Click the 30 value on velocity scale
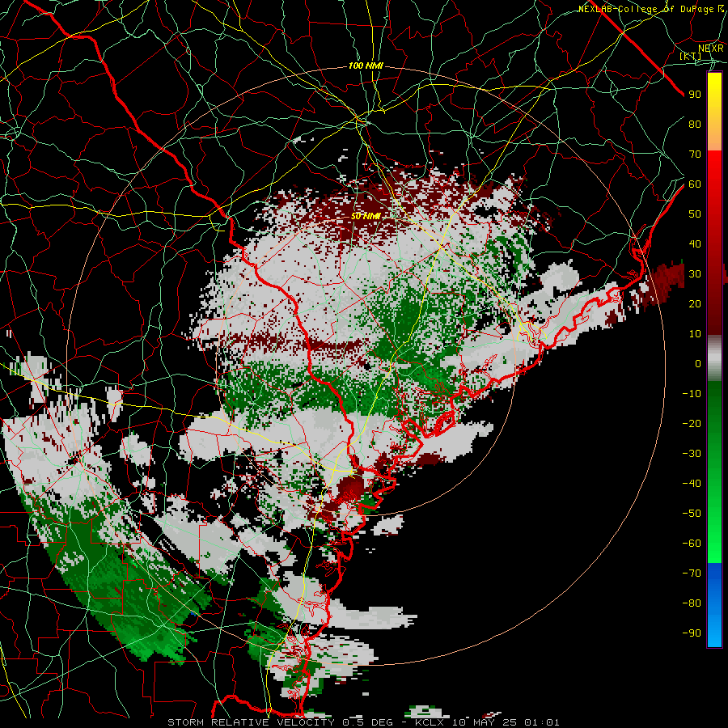The image size is (728, 728). [695, 274]
